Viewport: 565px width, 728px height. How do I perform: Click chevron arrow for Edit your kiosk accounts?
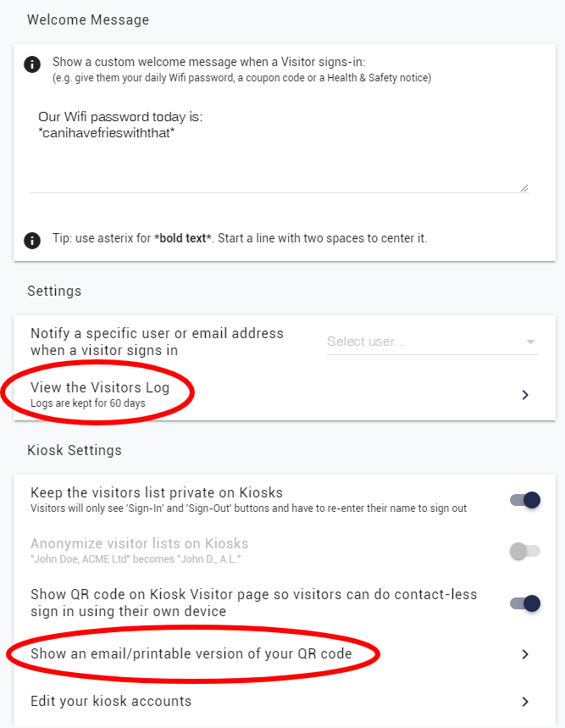[x=525, y=702]
